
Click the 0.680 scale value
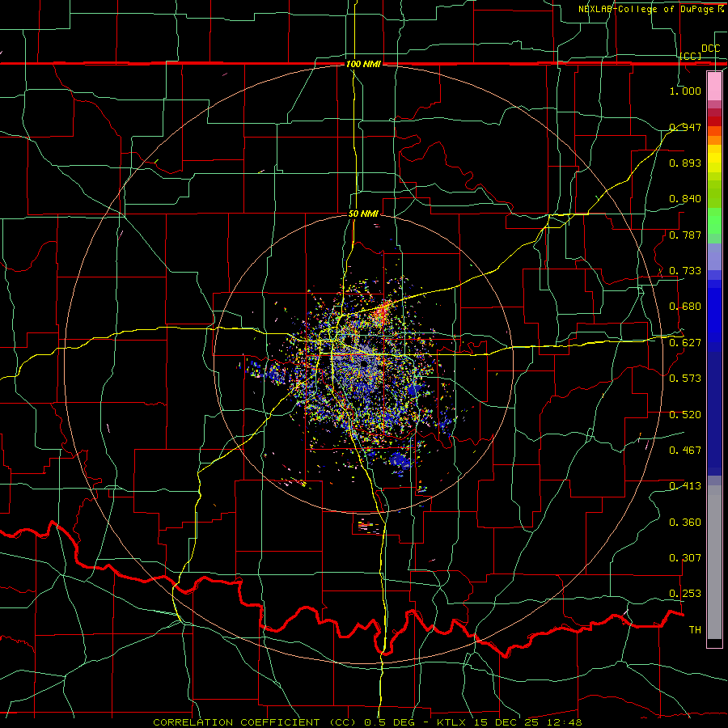pyautogui.click(x=685, y=307)
